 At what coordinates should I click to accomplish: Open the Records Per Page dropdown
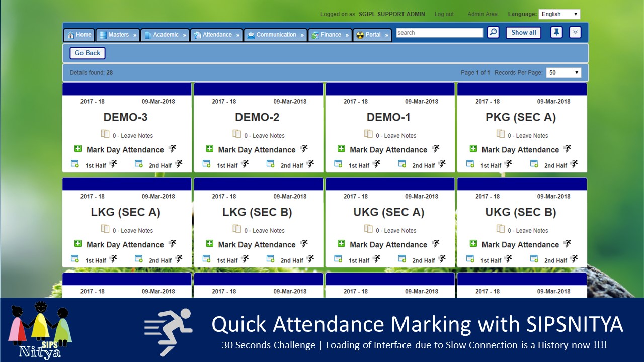[563, 73]
